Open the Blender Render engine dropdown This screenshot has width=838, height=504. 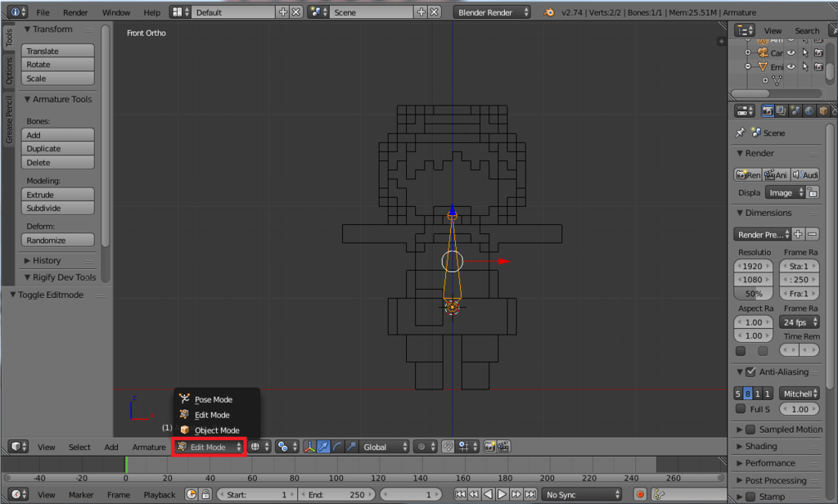click(x=492, y=12)
